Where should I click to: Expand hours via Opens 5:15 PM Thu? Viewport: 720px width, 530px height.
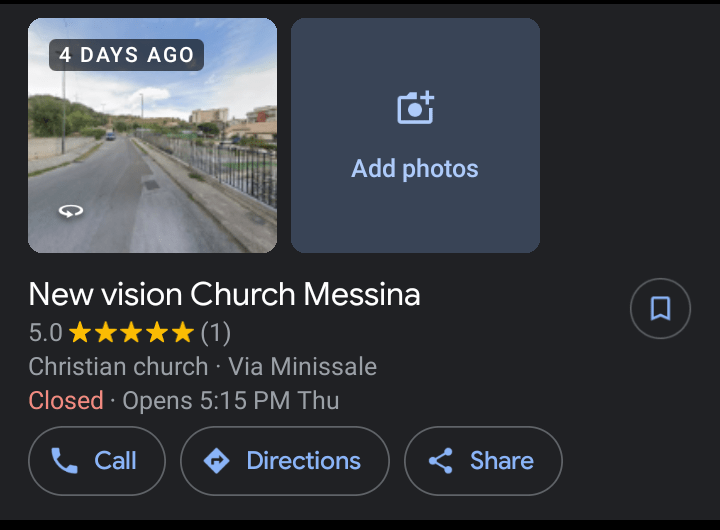tap(231, 401)
